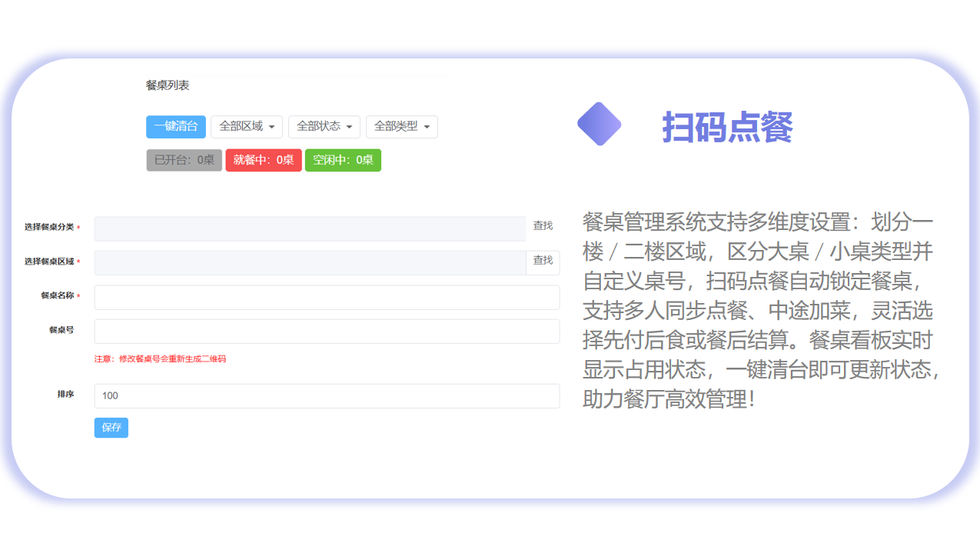The width and height of the screenshot is (980, 550).
Task: Click the 扫码点餐 heading text
Action: tap(726, 127)
